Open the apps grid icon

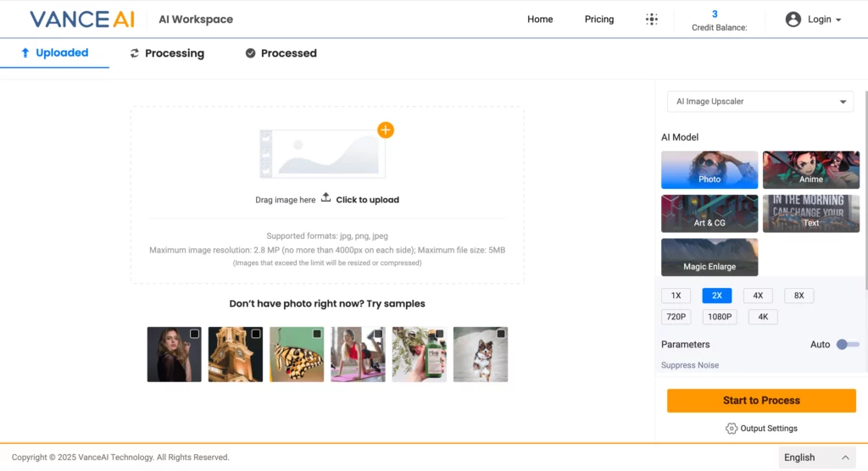tap(652, 19)
